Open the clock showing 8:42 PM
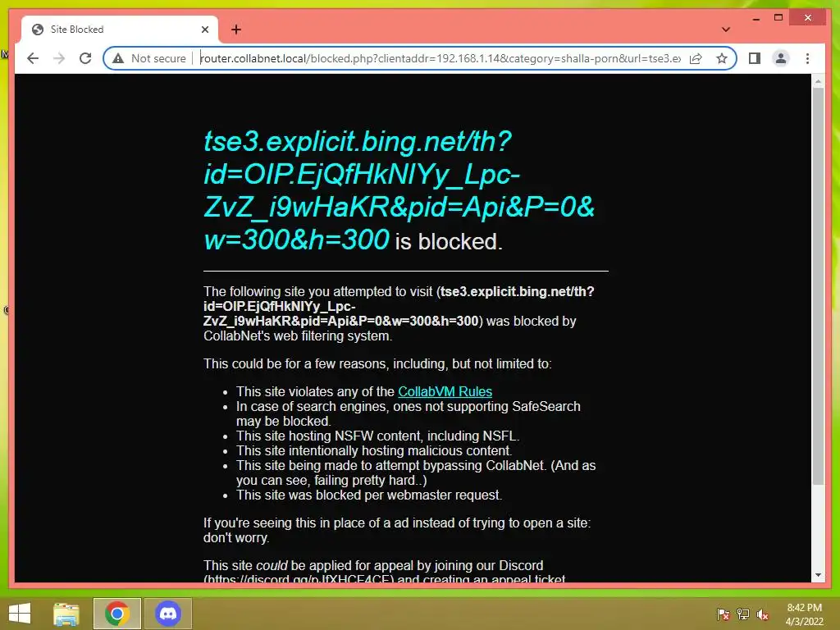 pyautogui.click(x=804, y=614)
